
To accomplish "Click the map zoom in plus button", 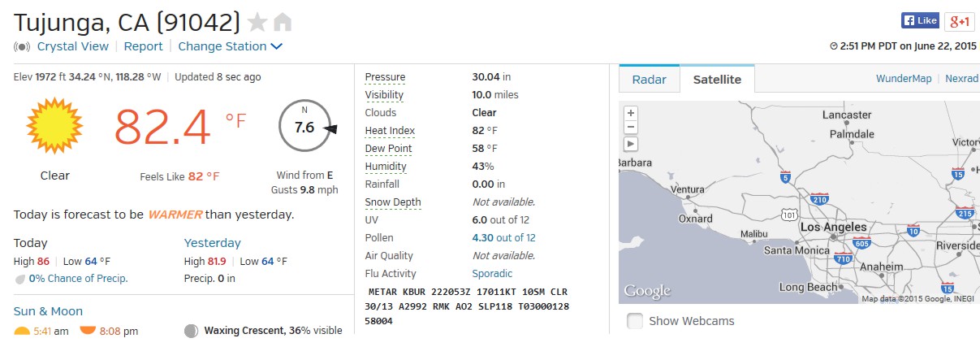I will pyautogui.click(x=631, y=113).
